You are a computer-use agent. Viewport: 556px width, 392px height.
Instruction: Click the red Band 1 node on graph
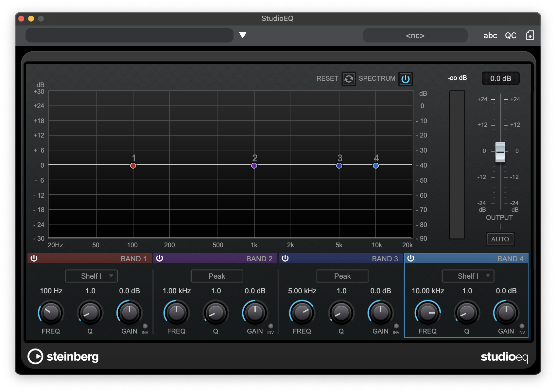click(x=133, y=166)
